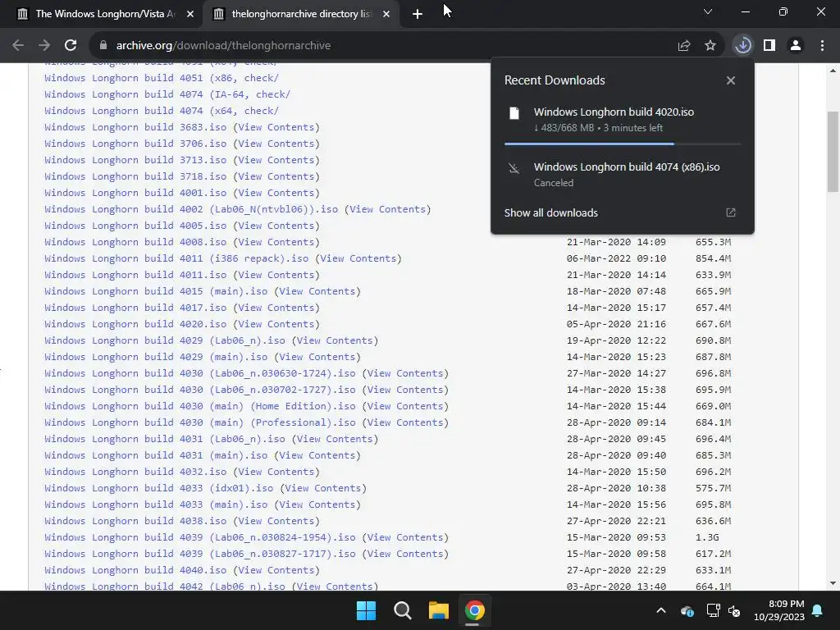Expand the tab search dropdown
840x630 pixels.
(708, 11)
